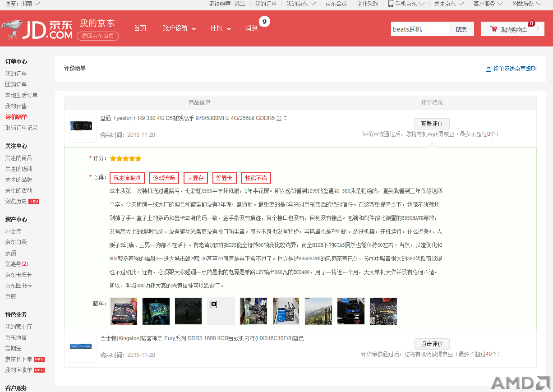The height and width of the screenshot is (392, 553).
Task: Click the 好显卡 review tag
Action: click(225, 178)
